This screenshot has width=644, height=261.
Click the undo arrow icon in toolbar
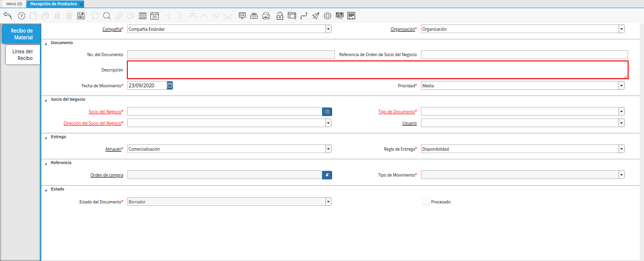pyautogui.click(x=7, y=16)
